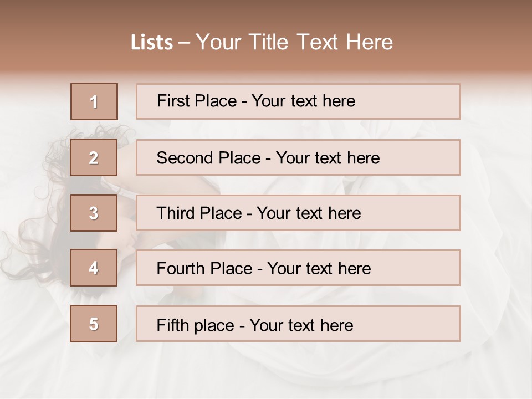
Task: Click the number 5 square
Action: click(94, 324)
